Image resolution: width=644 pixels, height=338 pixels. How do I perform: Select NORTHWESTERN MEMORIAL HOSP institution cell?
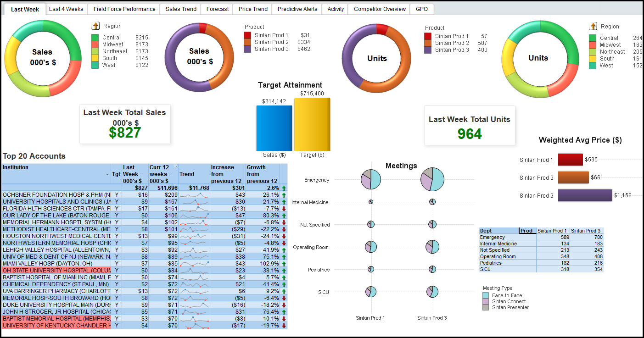pos(56,243)
